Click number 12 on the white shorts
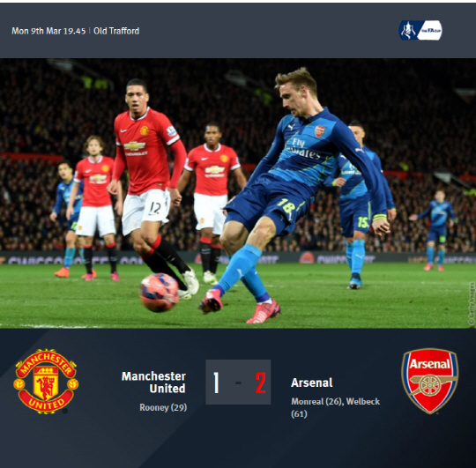 coord(155,208)
